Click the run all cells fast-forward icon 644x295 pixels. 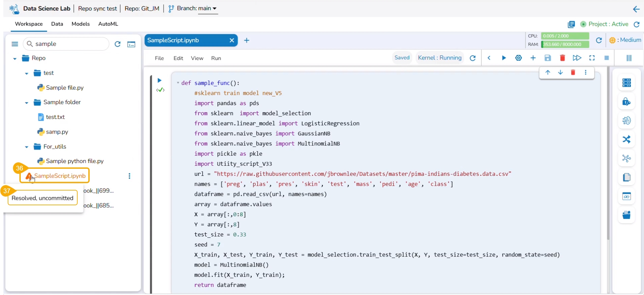pos(577,58)
